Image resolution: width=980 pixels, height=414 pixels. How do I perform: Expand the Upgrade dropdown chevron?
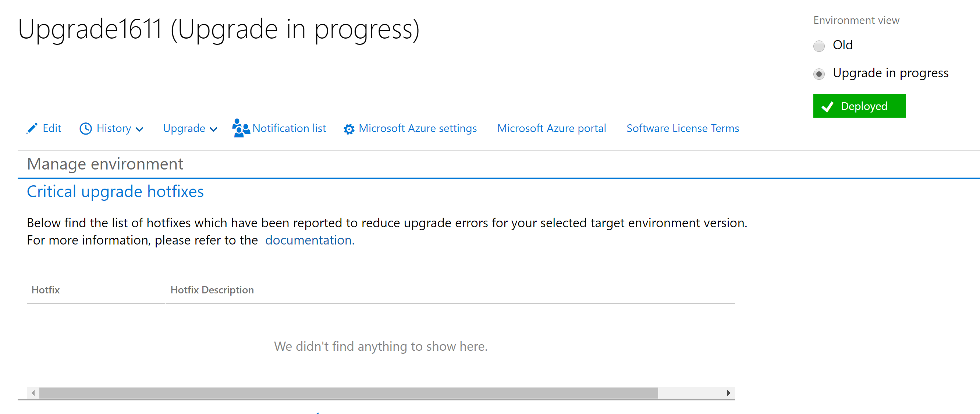point(214,129)
